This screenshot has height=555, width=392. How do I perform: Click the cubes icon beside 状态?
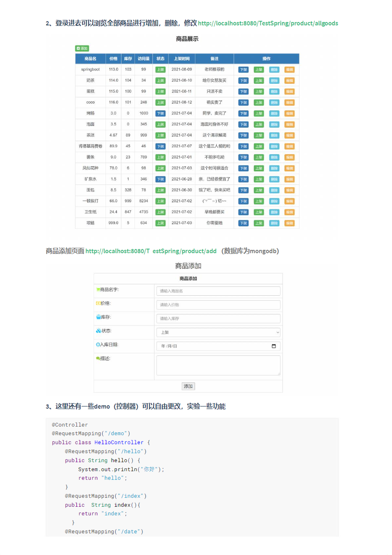click(98, 331)
